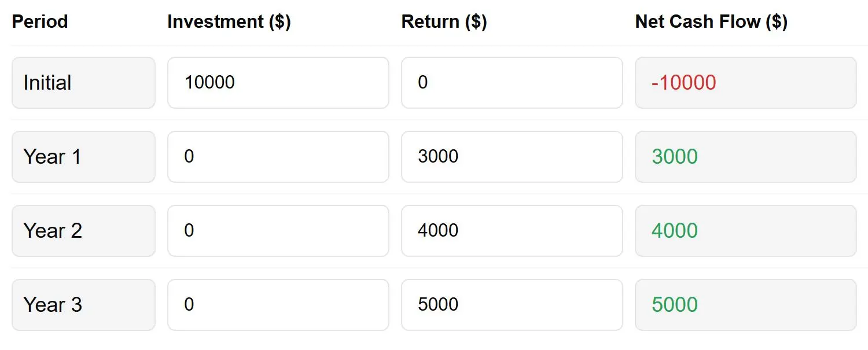Click the Year 2 investment input field
Viewport: 868px width, 350px height.
[278, 230]
